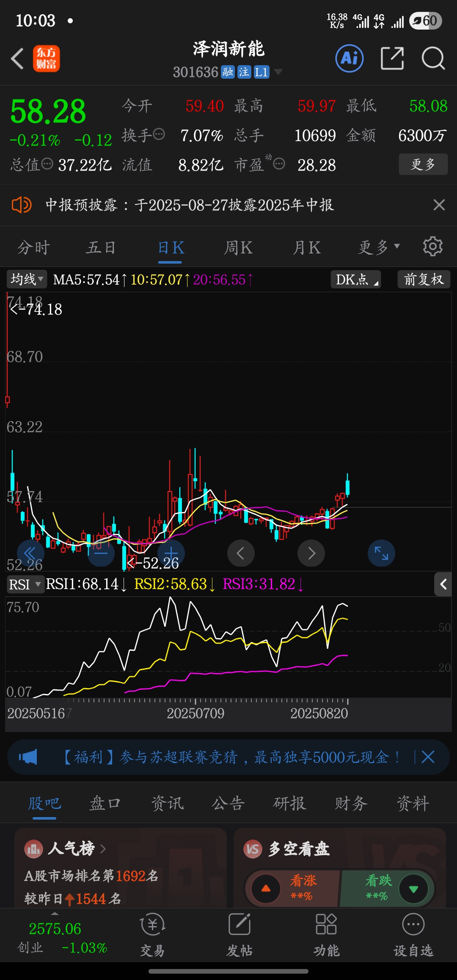Open the 人气榜 ranking card chevron
This screenshot has height=980, width=457.
[103, 848]
